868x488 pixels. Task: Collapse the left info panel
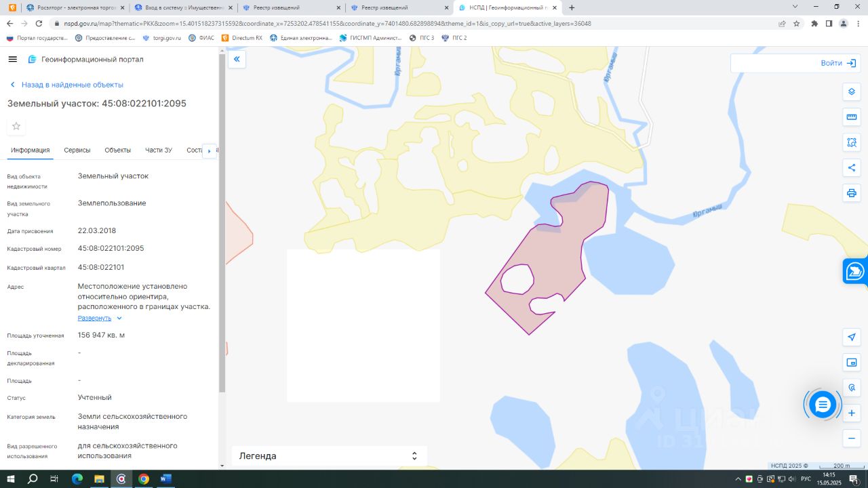point(237,60)
